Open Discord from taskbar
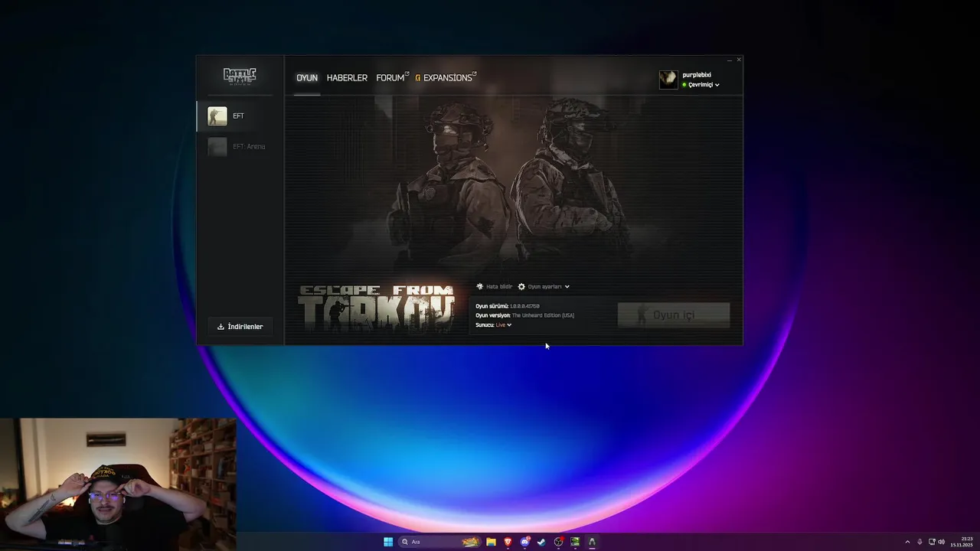Image resolution: width=980 pixels, height=551 pixels. tap(524, 542)
